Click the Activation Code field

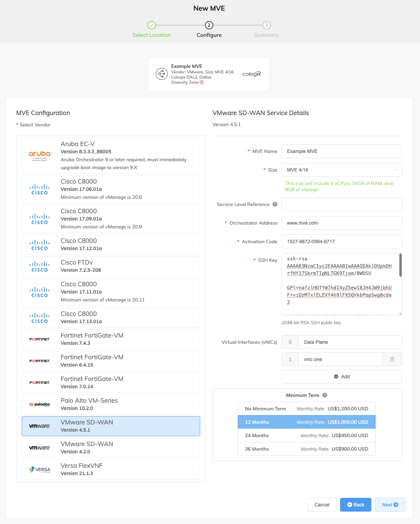click(x=342, y=242)
